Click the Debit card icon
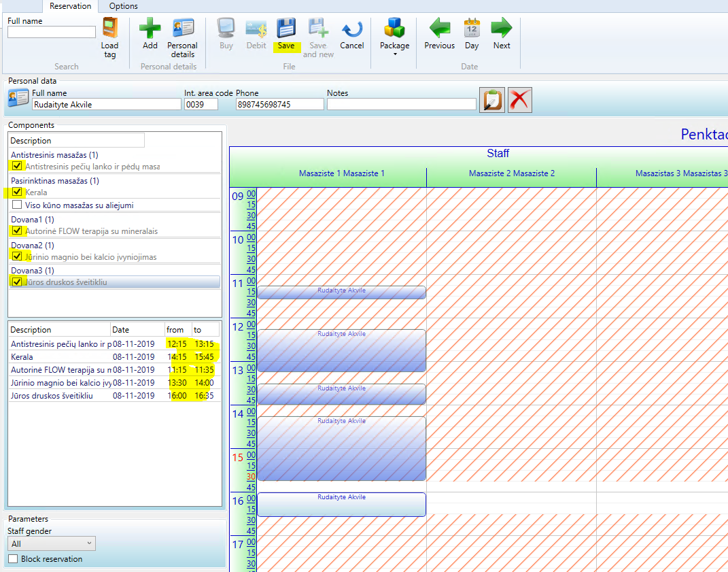This screenshot has width=728, height=572. (256, 29)
